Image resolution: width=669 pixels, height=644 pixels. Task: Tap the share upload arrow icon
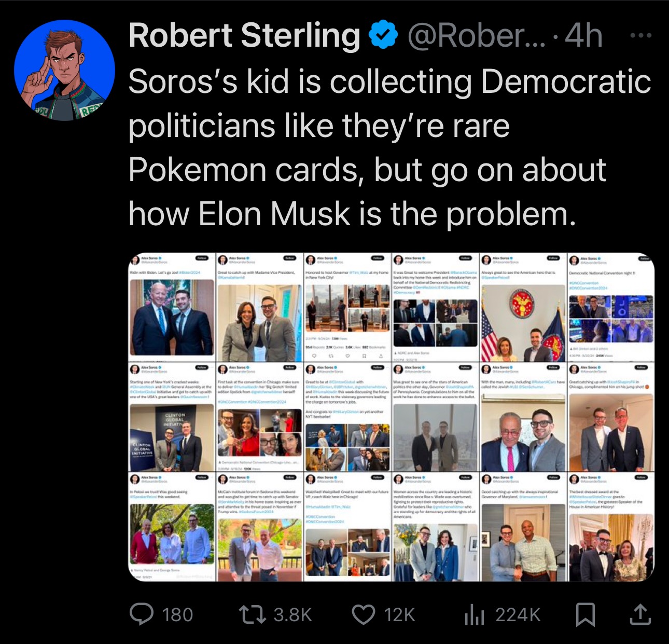640,614
